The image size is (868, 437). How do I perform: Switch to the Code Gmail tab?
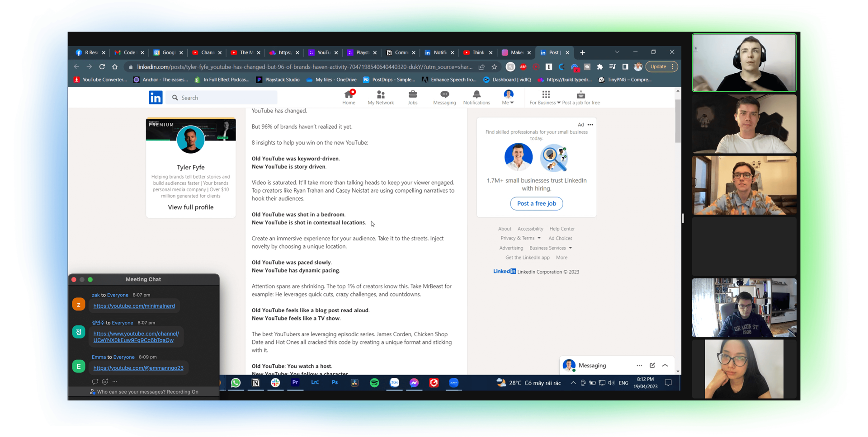click(129, 53)
